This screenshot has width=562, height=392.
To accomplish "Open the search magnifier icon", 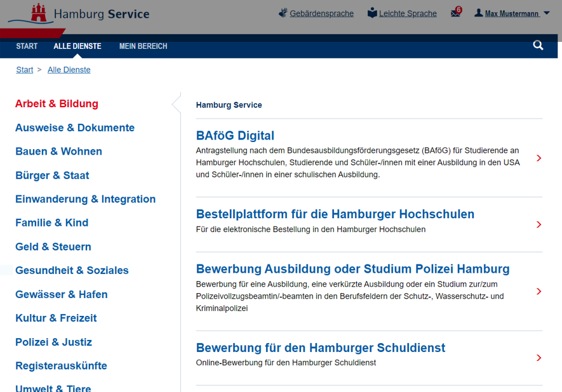I will 538,46.
